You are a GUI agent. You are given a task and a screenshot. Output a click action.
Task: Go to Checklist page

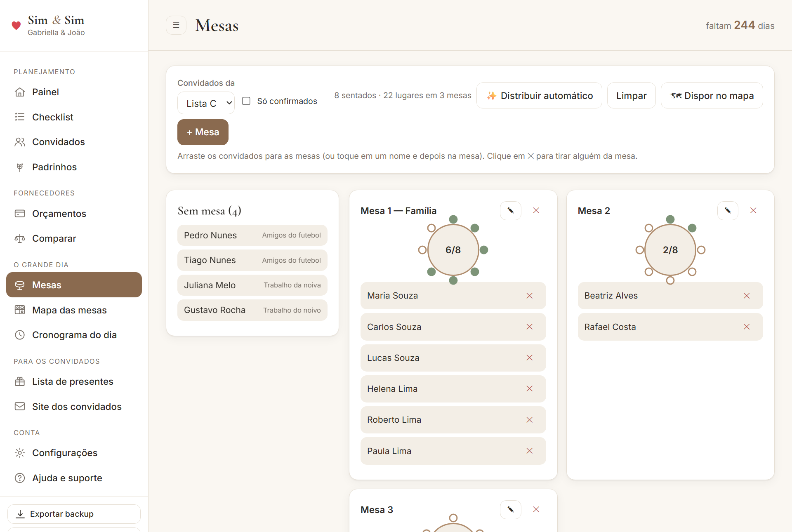tap(74, 117)
